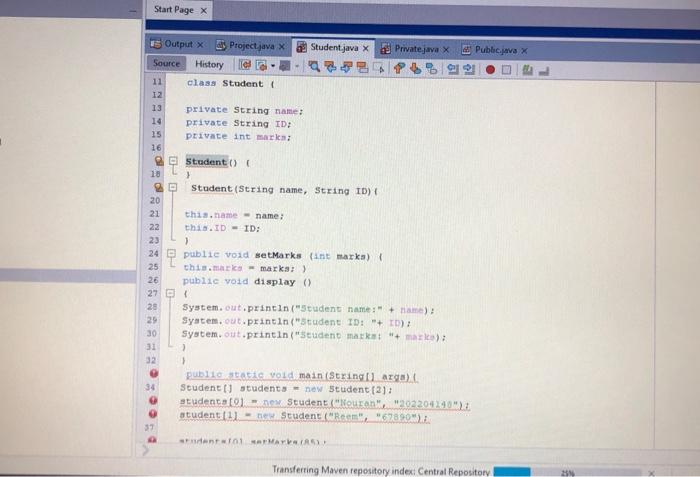Click 'private int marks;' code line
The width and height of the screenshot is (700, 477).
click(x=238, y=137)
